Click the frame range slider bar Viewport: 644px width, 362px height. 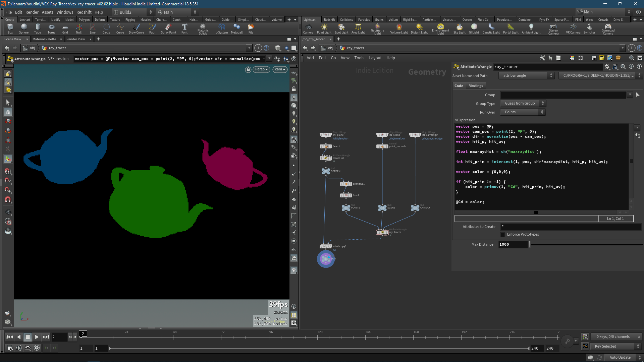319,348
